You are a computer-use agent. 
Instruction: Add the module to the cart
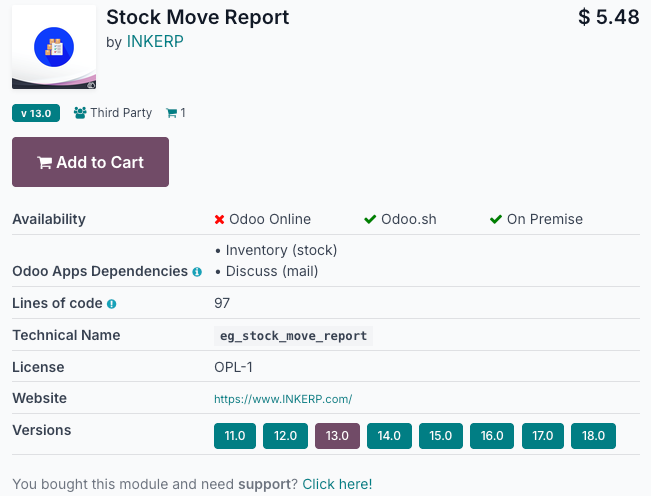91,162
